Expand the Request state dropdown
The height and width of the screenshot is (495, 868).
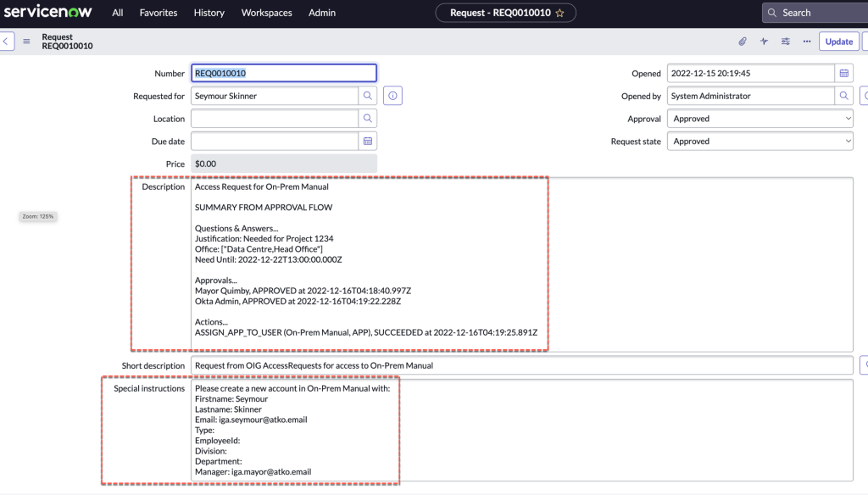pos(759,142)
